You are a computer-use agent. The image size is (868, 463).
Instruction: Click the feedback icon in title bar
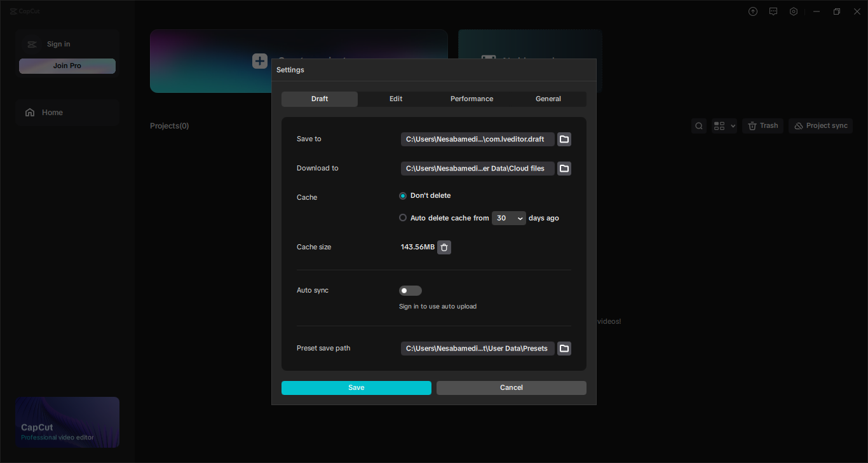coord(773,11)
